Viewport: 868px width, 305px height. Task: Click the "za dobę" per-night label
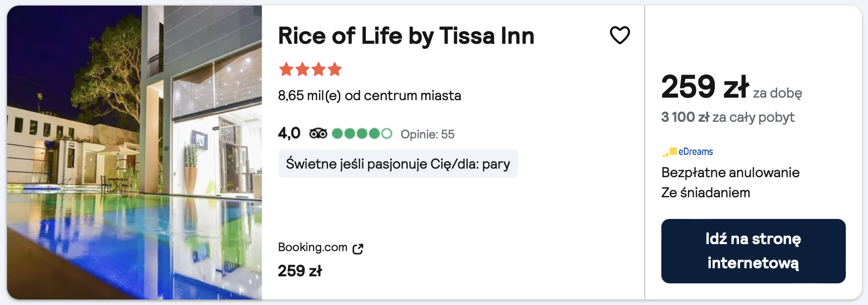pos(777,93)
